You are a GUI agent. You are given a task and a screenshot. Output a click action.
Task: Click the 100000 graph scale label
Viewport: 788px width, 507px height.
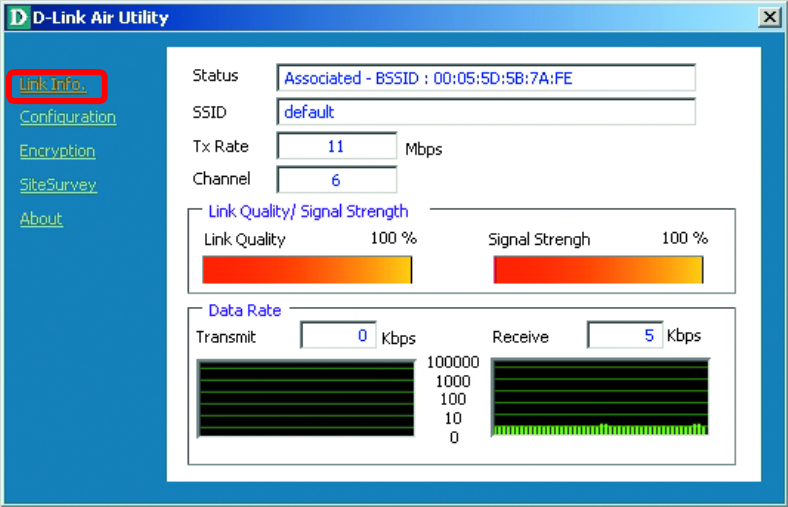point(453,362)
